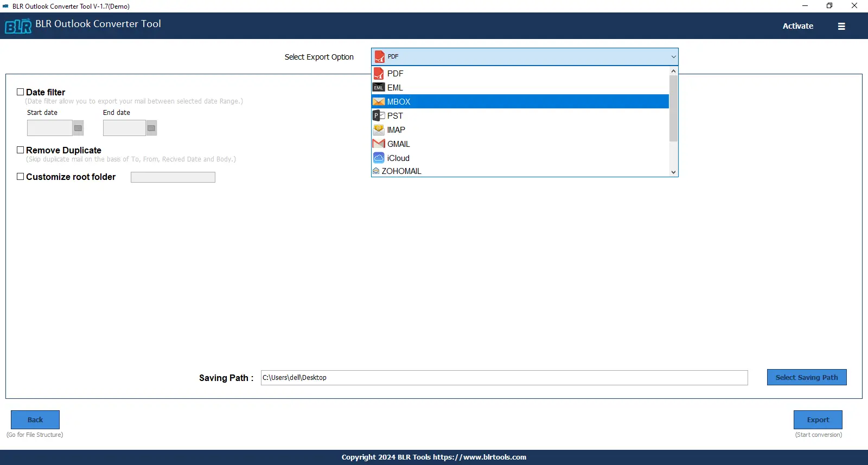Viewport: 868px width, 465px height.
Task: Click the iCloud cloud icon
Action: [x=379, y=158]
